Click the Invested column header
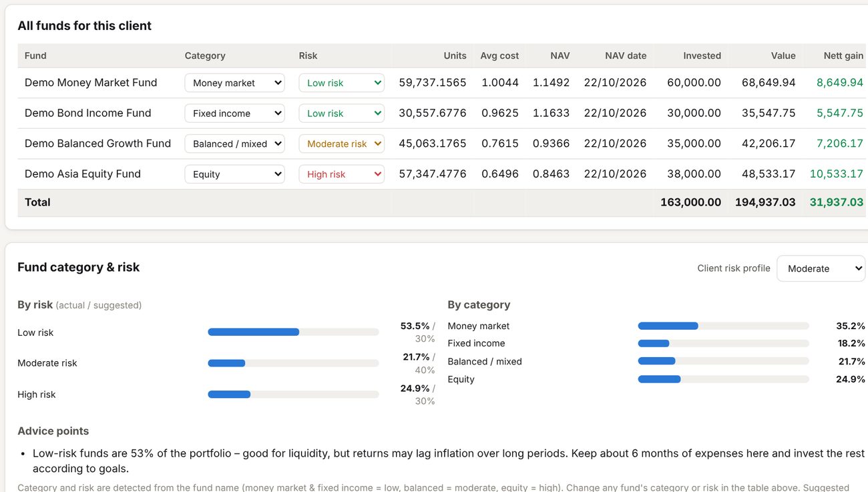 [702, 55]
